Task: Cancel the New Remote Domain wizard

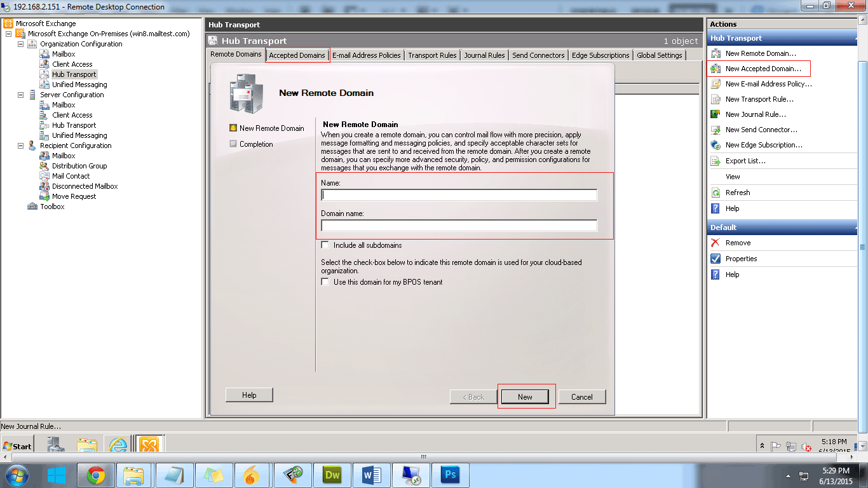Action: 582,396
